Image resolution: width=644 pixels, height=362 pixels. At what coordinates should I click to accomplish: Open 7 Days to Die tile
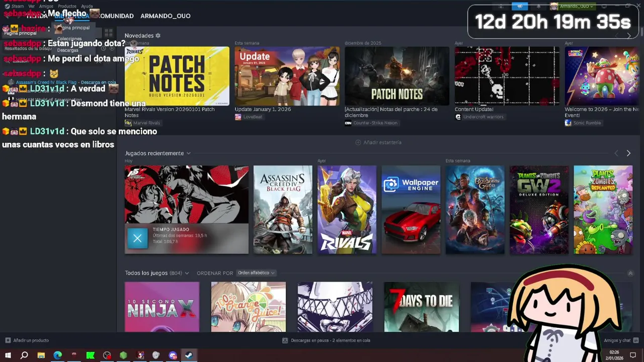click(422, 307)
